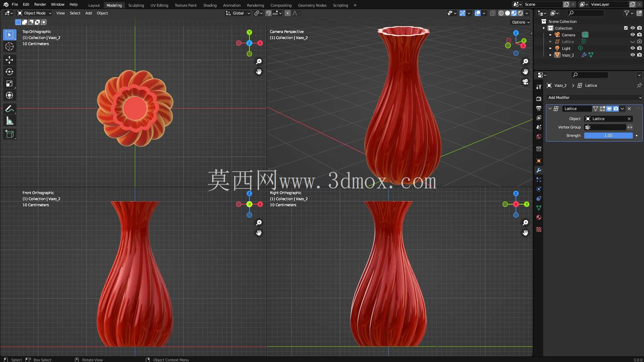Screen dimensions: 644x362
Task: Open the Material properties tab
Action: [x=539, y=217]
